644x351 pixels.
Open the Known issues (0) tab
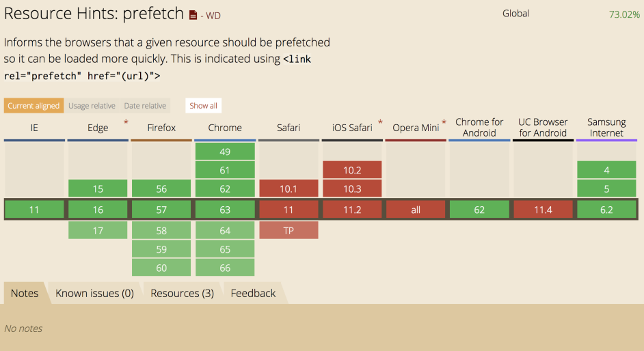point(94,294)
